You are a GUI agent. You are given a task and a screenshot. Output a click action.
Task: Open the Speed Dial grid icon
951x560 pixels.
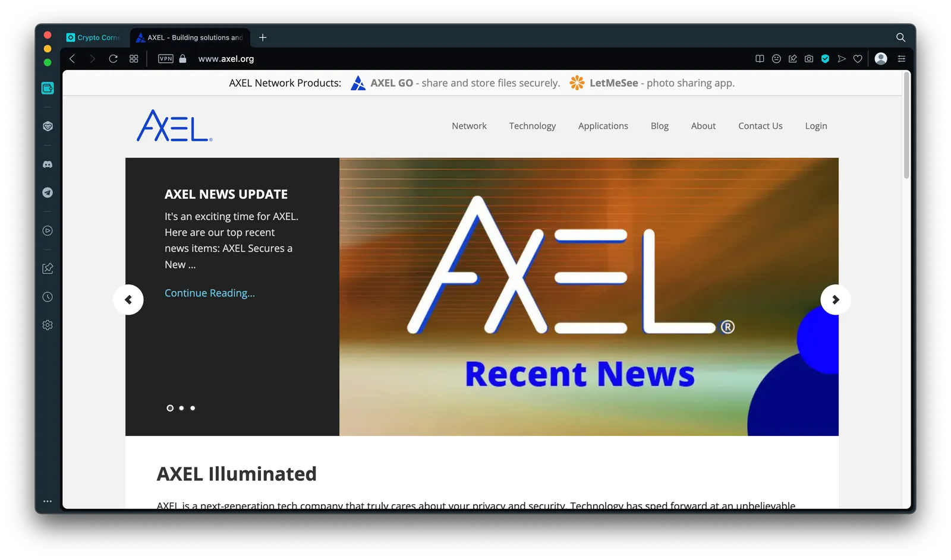[x=134, y=59]
